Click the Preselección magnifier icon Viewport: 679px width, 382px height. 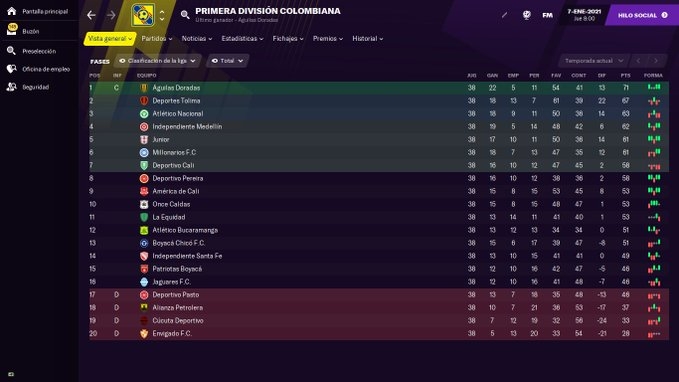[12, 51]
